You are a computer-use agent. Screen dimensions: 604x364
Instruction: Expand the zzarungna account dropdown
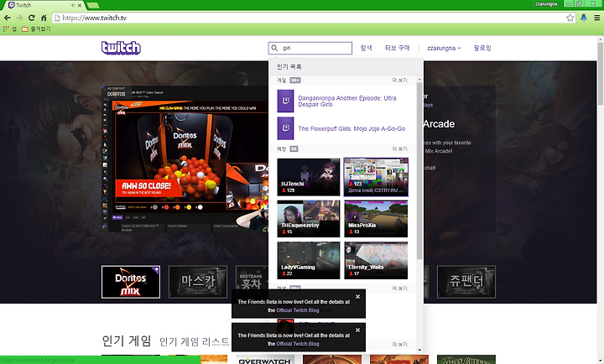[x=444, y=48]
